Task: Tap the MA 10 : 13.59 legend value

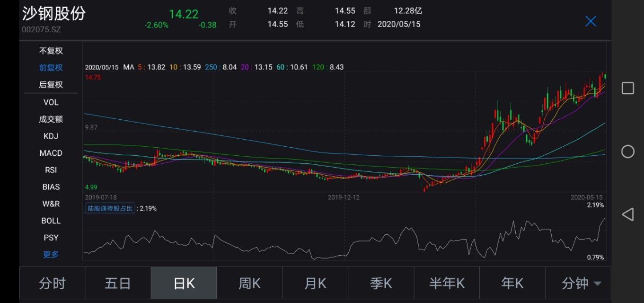Action: tap(185, 67)
